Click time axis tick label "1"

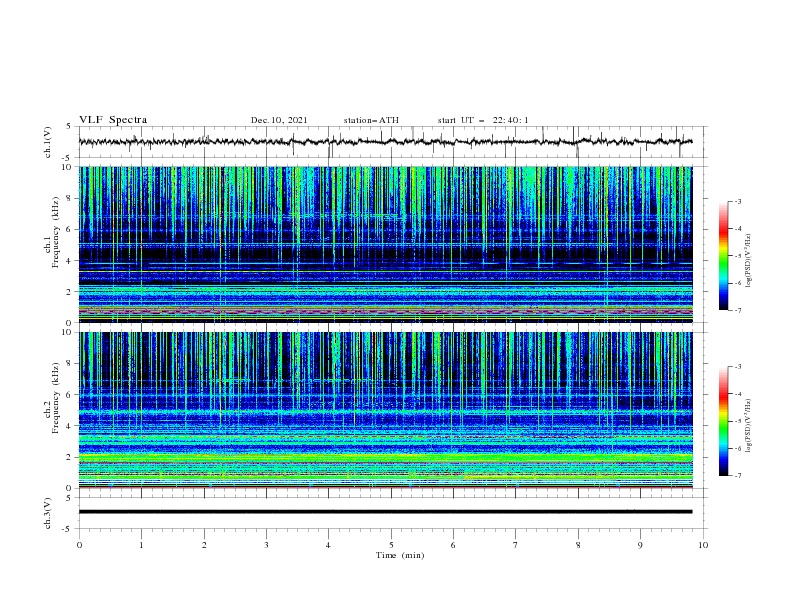tap(141, 545)
